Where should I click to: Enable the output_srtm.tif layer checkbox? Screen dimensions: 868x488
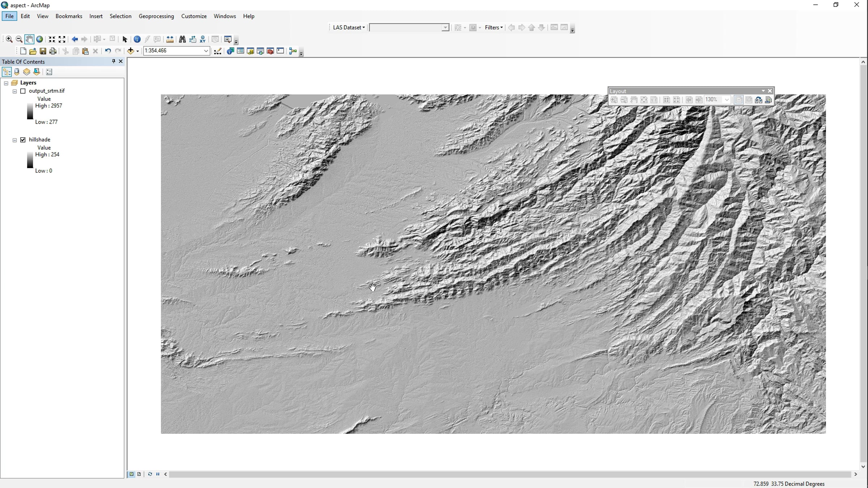23,91
